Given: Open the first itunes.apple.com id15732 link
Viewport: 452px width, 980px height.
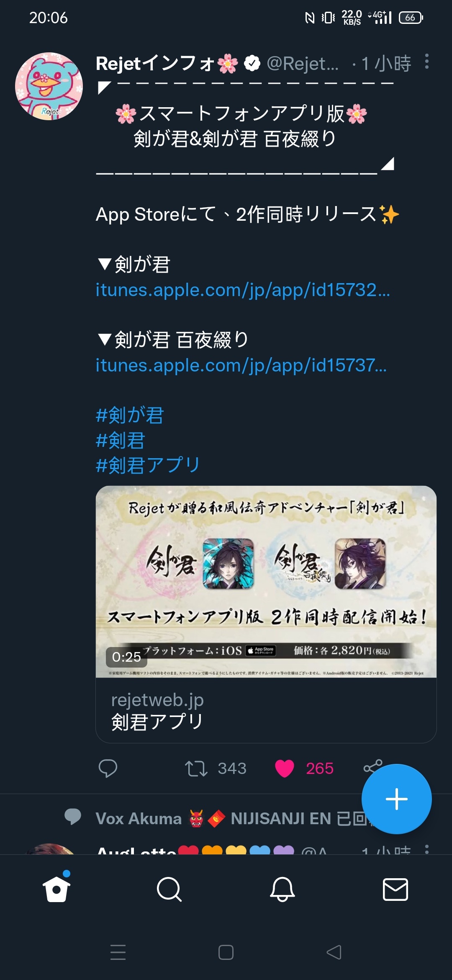Looking at the screenshot, I should coord(243,290).
